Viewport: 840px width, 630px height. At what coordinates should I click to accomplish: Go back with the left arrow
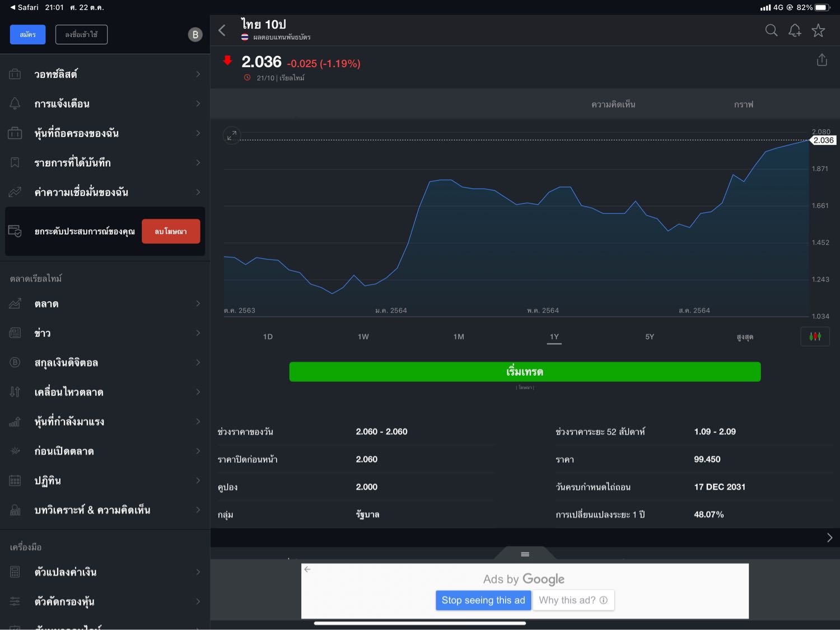click(222, 30)
